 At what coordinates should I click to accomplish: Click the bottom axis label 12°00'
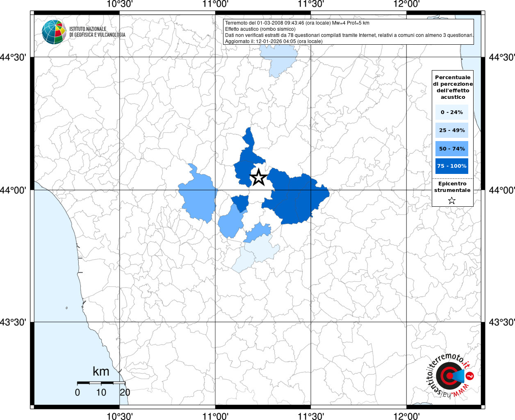tap(406, 416)
